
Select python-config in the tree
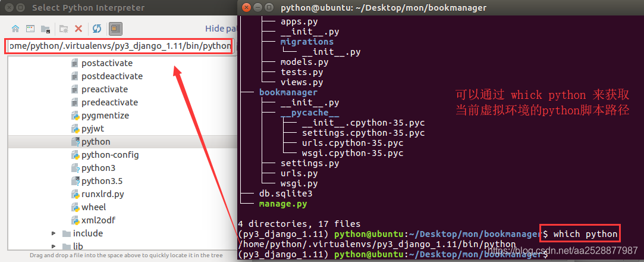110,155
